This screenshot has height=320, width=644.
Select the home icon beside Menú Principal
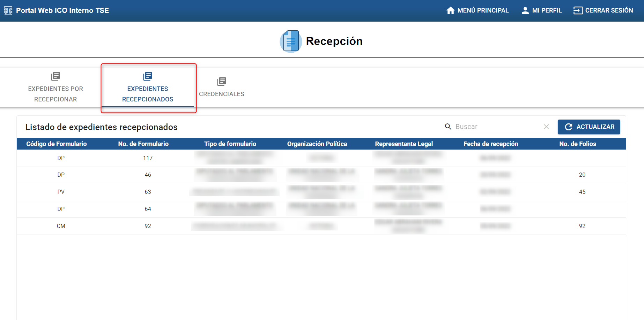(450, 10)
